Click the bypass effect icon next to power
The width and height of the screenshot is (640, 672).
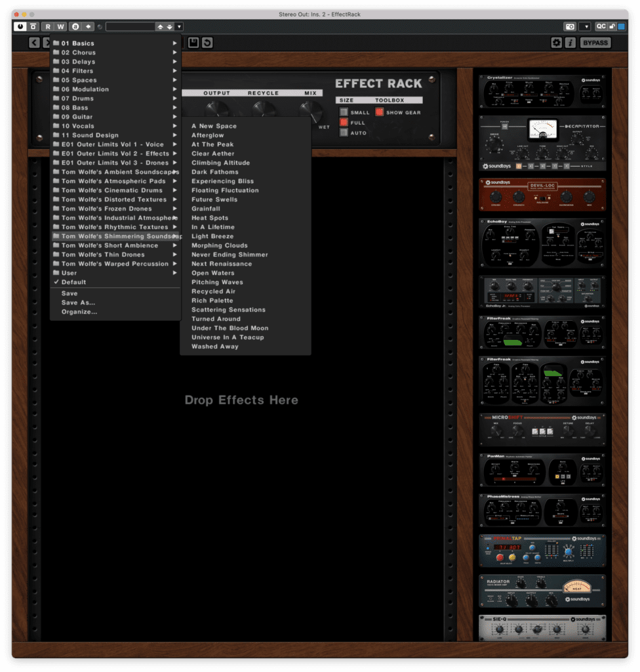click(33, 26)
